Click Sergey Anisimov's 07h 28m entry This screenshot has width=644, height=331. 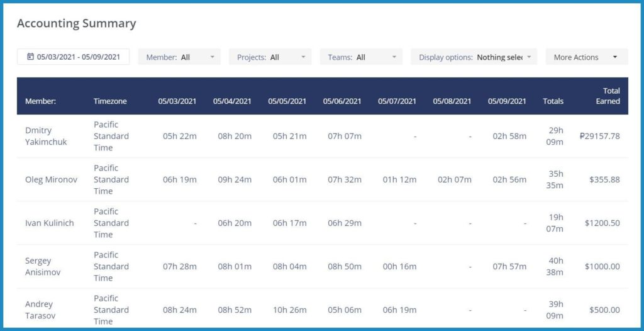pyautogui.click(x=179, y=266)
